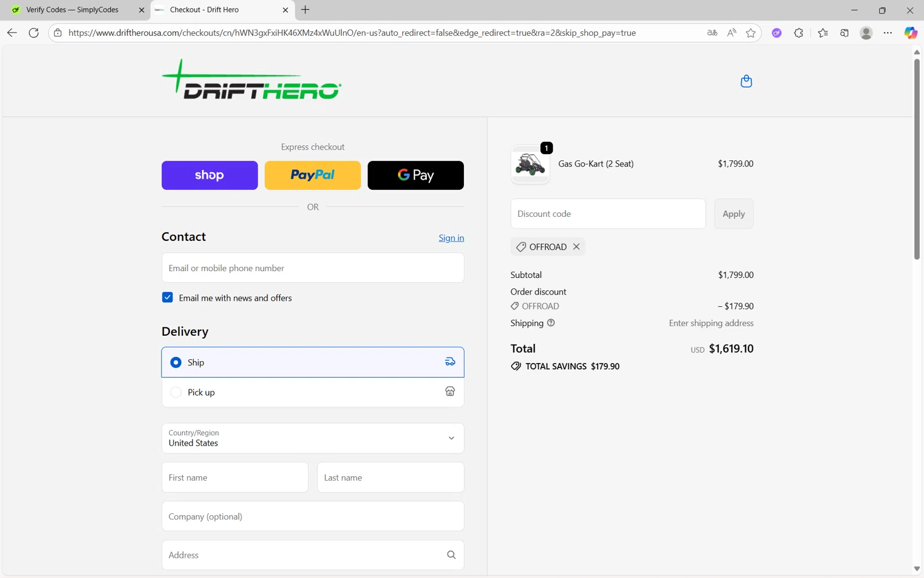
Task: Click the First name field
Action: [x=235, y=478]
